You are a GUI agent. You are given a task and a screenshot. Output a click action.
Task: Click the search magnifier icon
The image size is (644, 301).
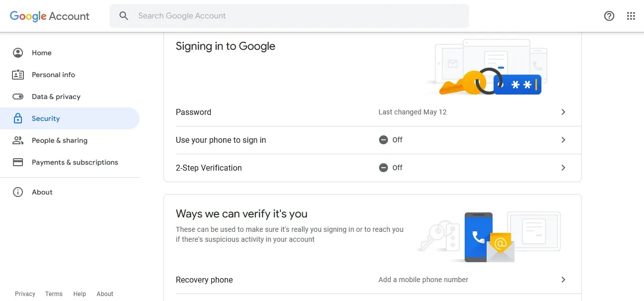click(124, 16)
